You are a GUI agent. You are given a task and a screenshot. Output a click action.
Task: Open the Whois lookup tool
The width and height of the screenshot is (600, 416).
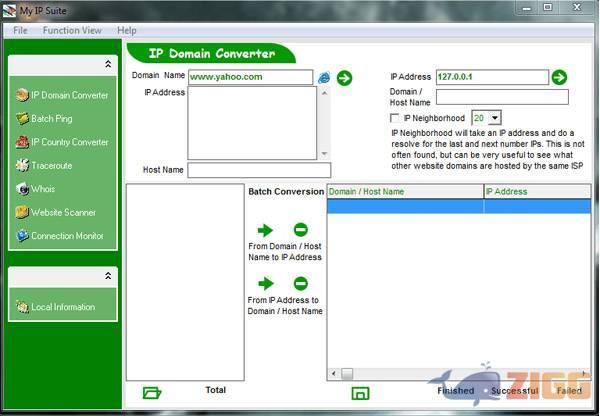pos(36,189)
